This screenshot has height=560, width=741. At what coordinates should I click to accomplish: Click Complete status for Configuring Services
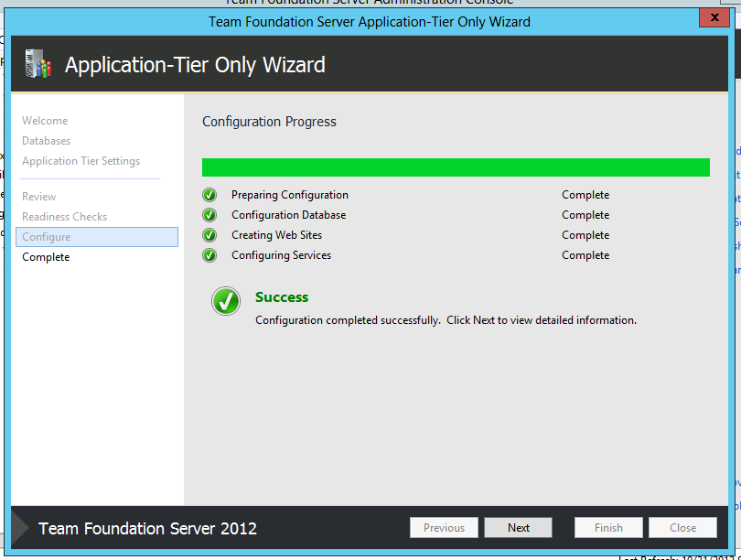click(585, 255)
